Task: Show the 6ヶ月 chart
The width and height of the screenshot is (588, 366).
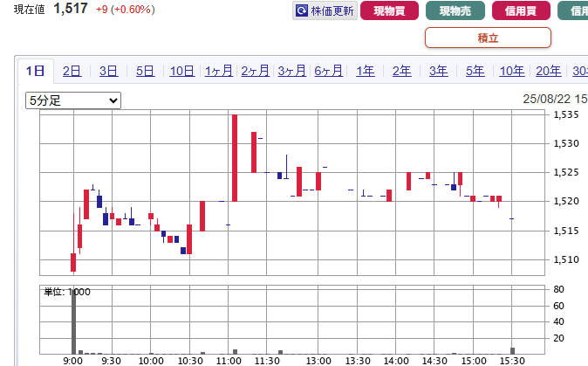Action: 329,71
